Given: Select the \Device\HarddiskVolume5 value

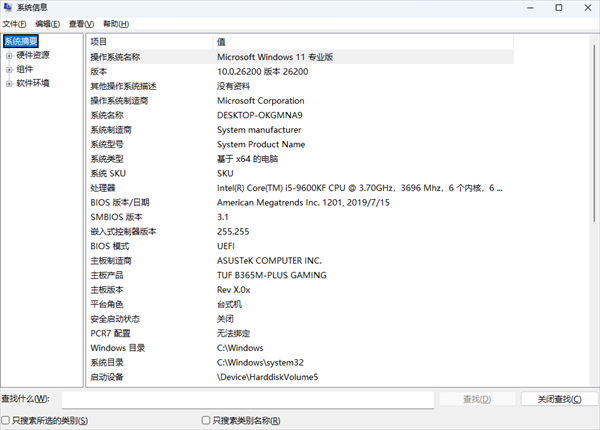Looking at the screenshot, I should [267, 377].
